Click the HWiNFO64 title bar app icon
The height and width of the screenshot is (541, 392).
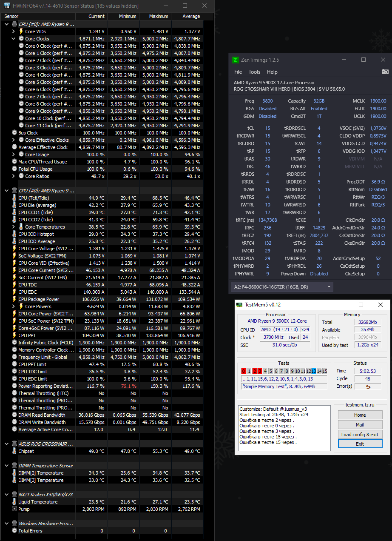[x=7, y=6]
